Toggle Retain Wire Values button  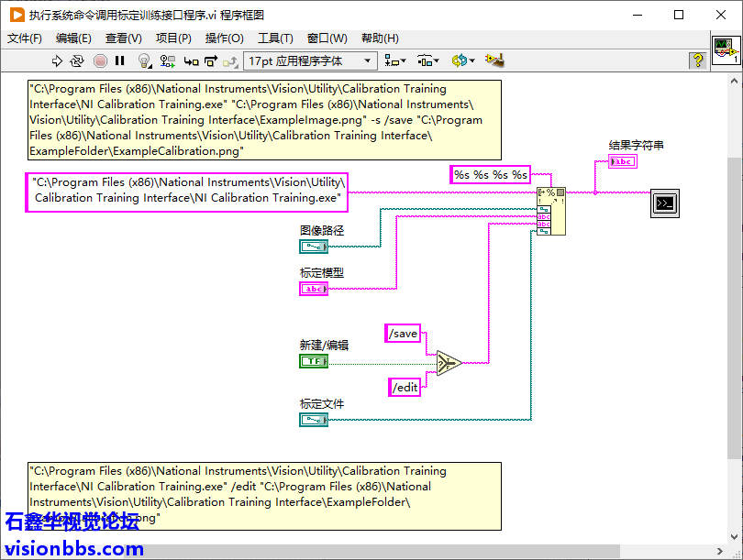[167, 60]
